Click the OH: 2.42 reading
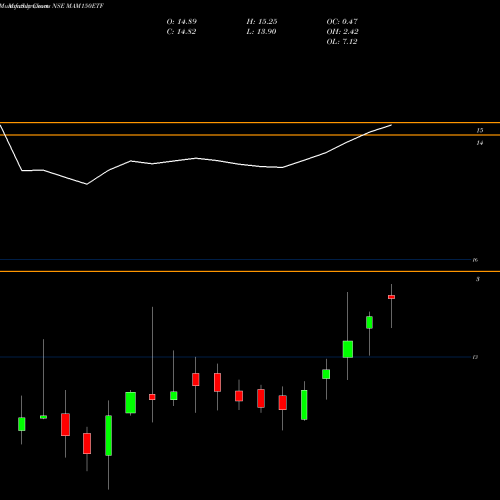This screenshot has height=500, width=500. (x=342, y=32)
